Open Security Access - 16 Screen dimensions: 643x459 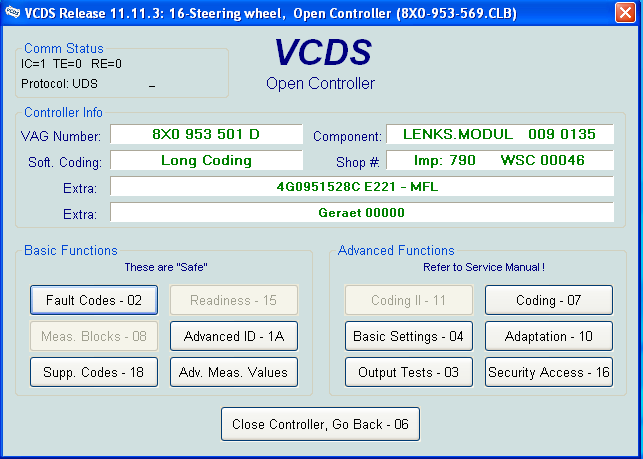(549, 372)
